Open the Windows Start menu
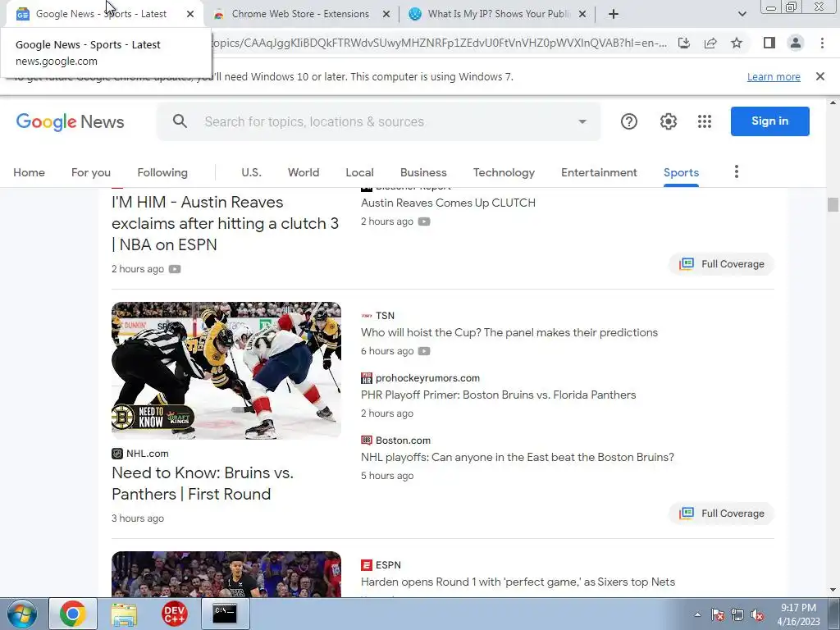The height and width of the screenshot is (630, 840). (x=22, y=614)
